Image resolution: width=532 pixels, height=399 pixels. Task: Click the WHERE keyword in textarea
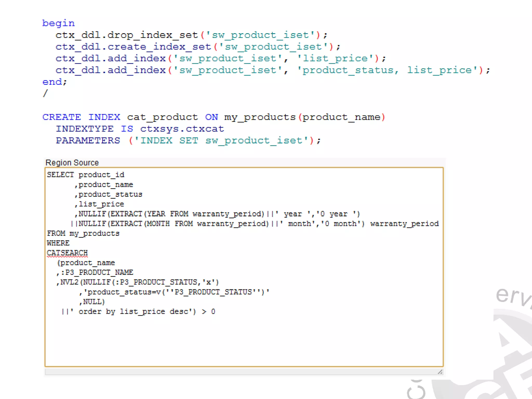coord(58,243)
